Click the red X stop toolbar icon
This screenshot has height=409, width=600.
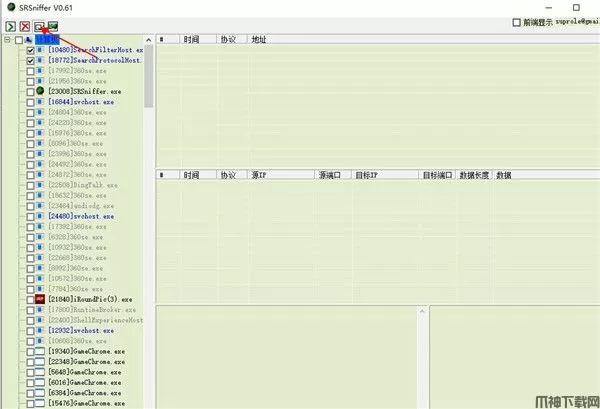pos(24,25)
